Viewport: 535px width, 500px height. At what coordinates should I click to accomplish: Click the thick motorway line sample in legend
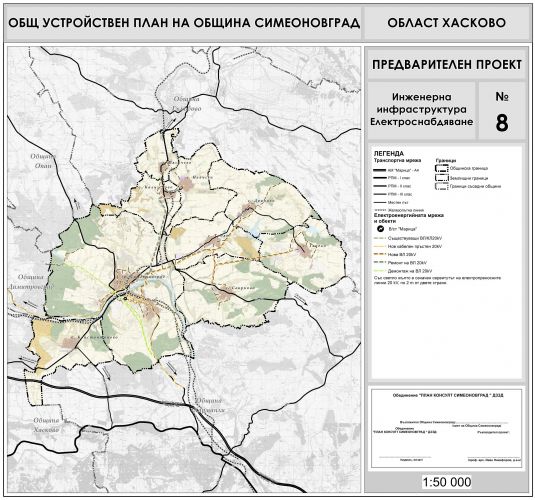[x=379, y=170]
